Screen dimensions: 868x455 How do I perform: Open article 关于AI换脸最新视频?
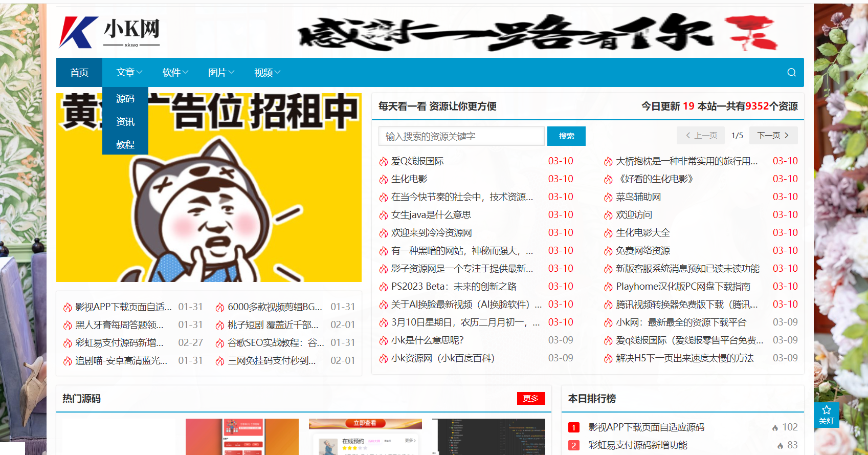[466, 305]
